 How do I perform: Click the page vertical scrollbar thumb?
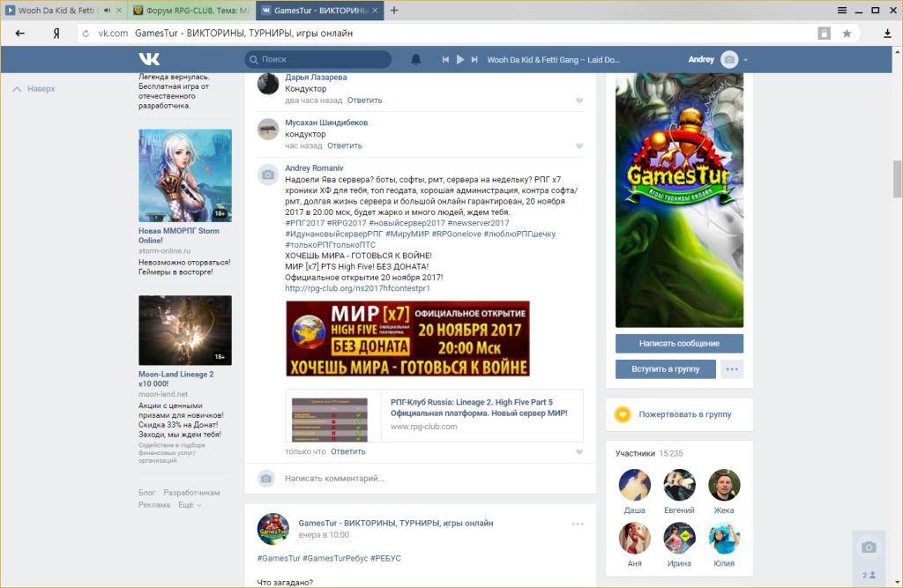point(897,179)
